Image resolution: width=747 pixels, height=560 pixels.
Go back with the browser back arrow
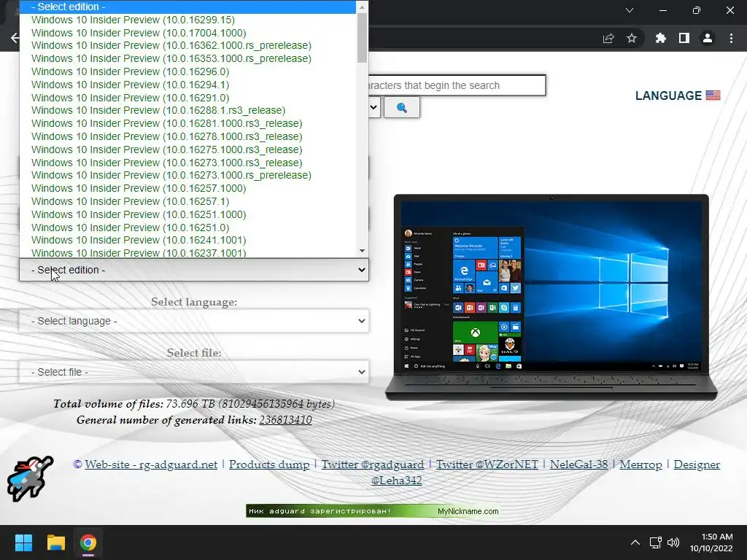click(x=15, y=38)
